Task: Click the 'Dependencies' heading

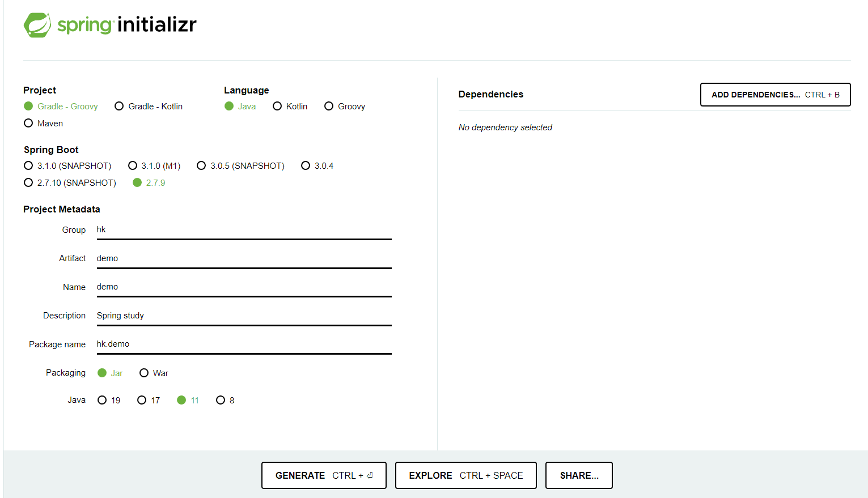Action: (491, 95)
